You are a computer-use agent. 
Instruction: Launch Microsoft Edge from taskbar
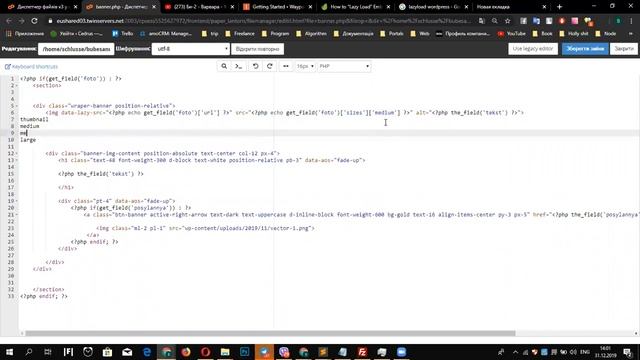(147, 352)
